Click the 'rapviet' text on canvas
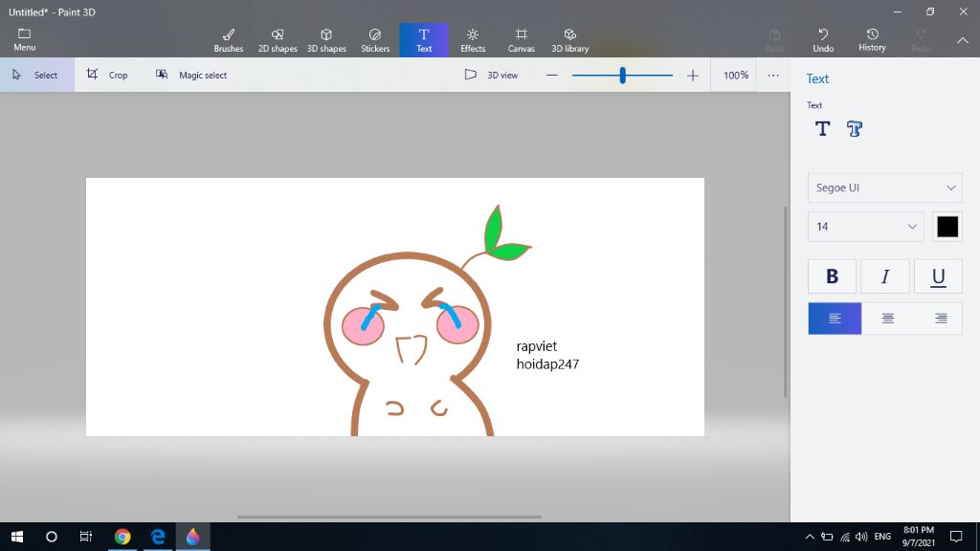 536,346
